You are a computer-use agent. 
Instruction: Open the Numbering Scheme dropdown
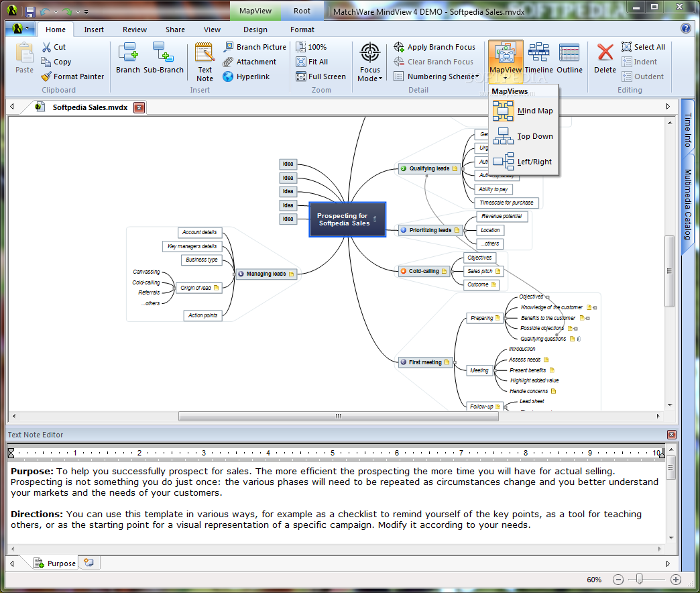[436, 76]
